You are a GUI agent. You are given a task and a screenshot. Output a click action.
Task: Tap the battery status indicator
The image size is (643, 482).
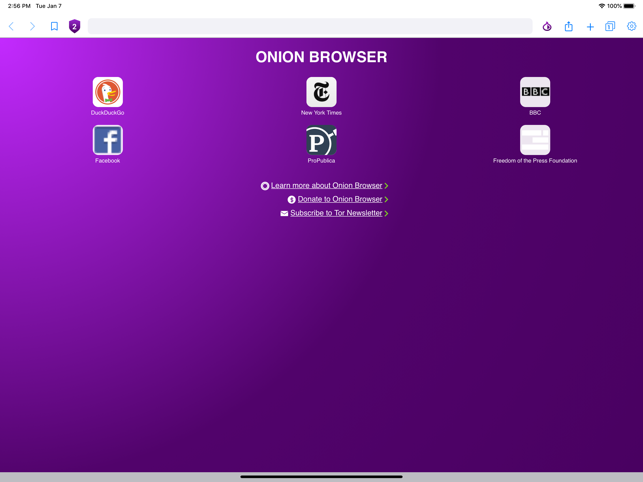(629, 6)
